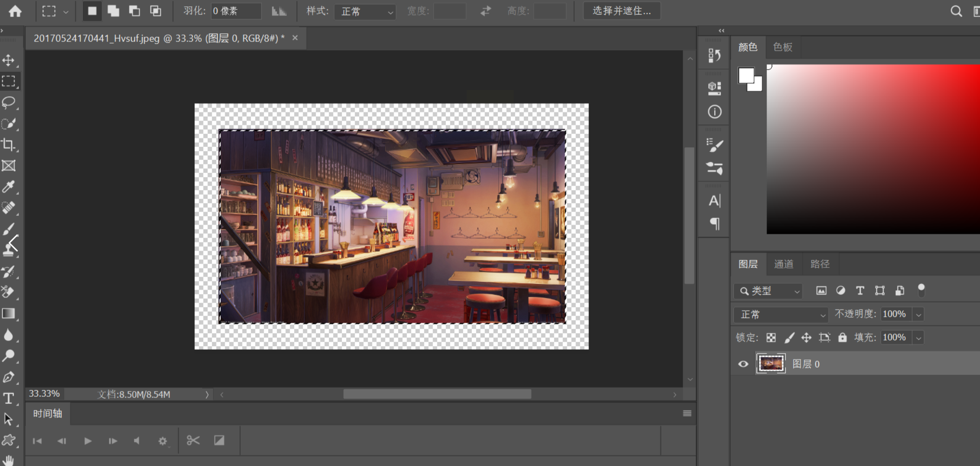Viewport: 980px width, 466px height.
Task: Play the timeline animation
Action: pyautogui.click(x=87, y=441)
